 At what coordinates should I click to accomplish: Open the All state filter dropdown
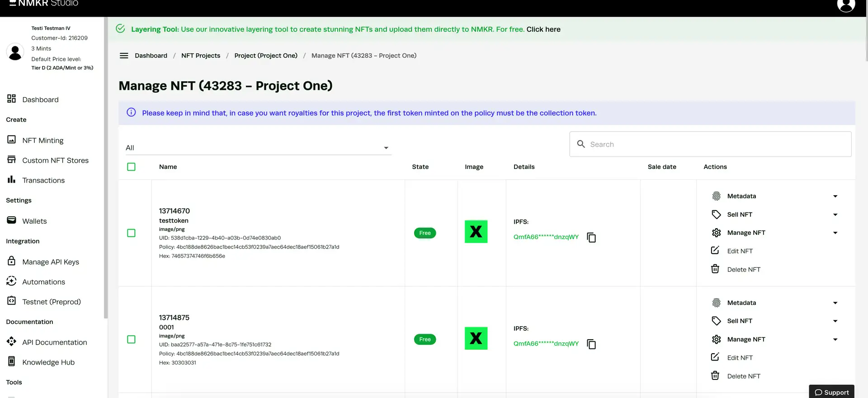point(258,148)
